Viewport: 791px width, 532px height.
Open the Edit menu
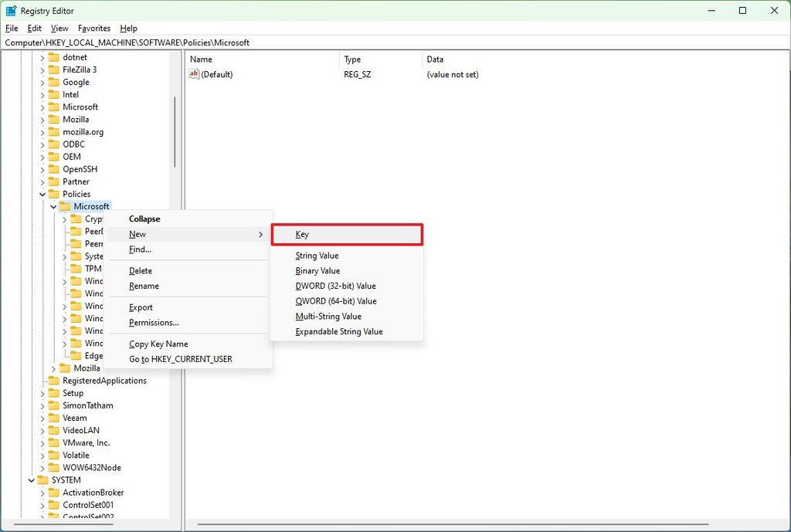(34, 29)
